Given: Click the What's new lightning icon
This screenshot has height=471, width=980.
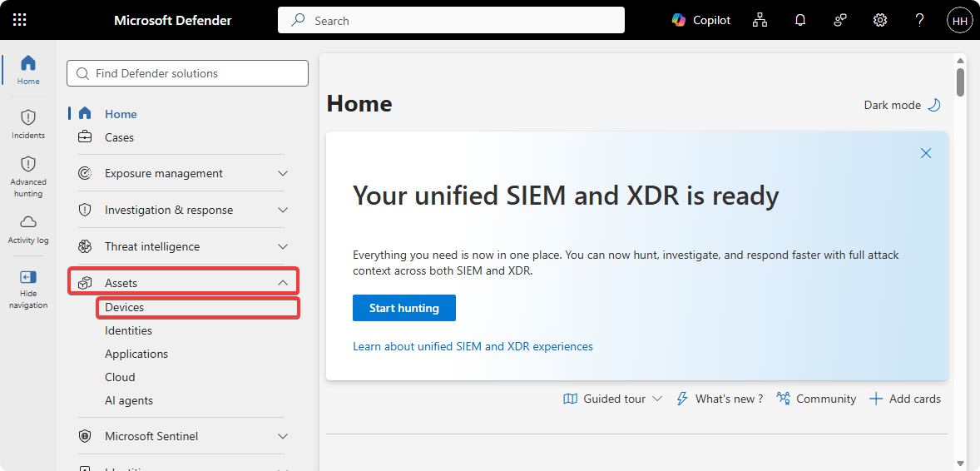Looking at the screenshot, I should point(682,399).
